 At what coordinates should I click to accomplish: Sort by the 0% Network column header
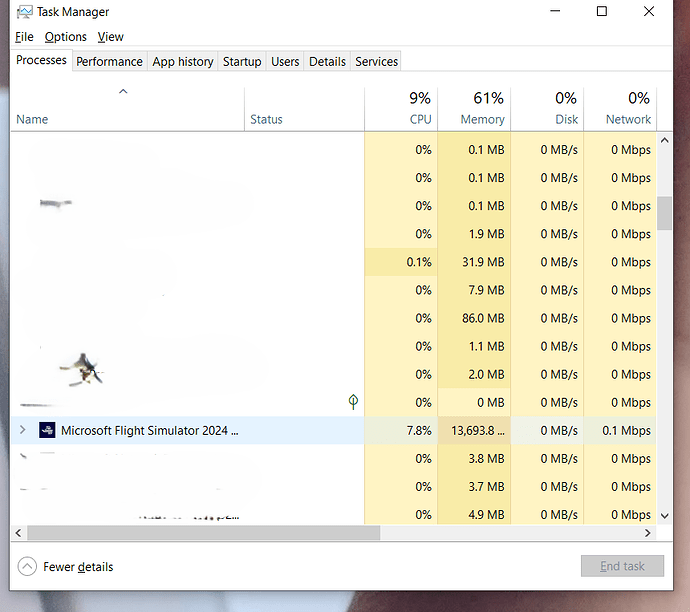pyautogui.click(x=620, y=109)
